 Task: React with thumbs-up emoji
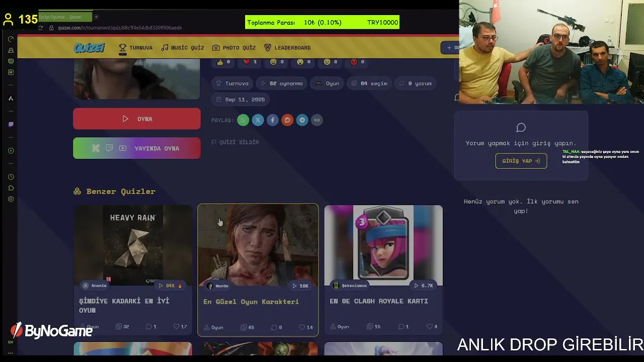(x=223, y=62)
